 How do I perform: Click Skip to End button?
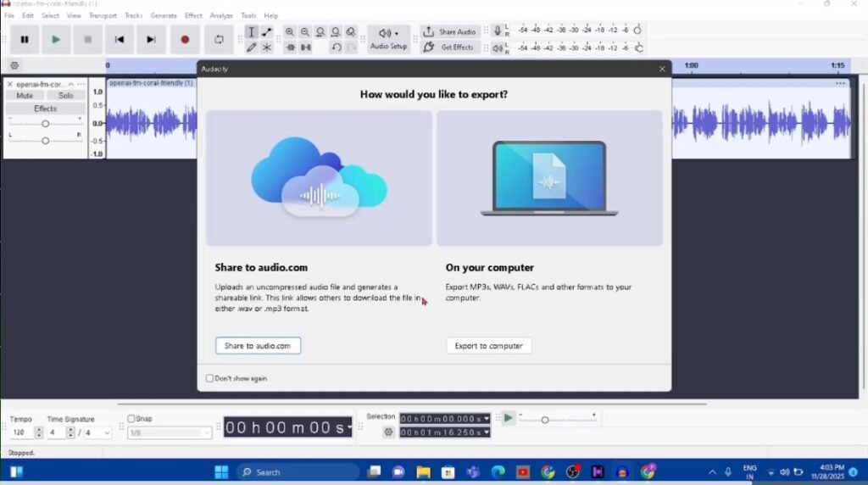tap(151, 39)
